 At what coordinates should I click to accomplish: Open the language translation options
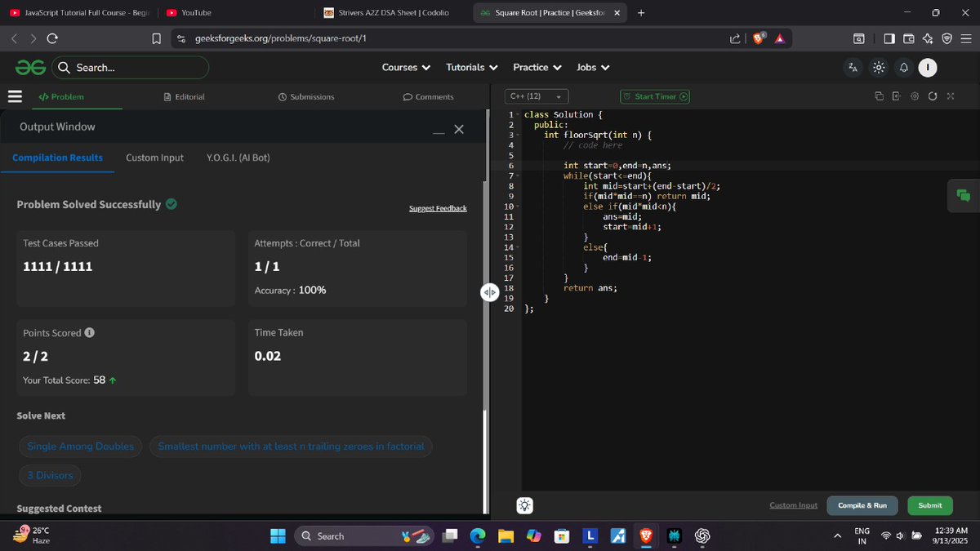tap(853, 68)
